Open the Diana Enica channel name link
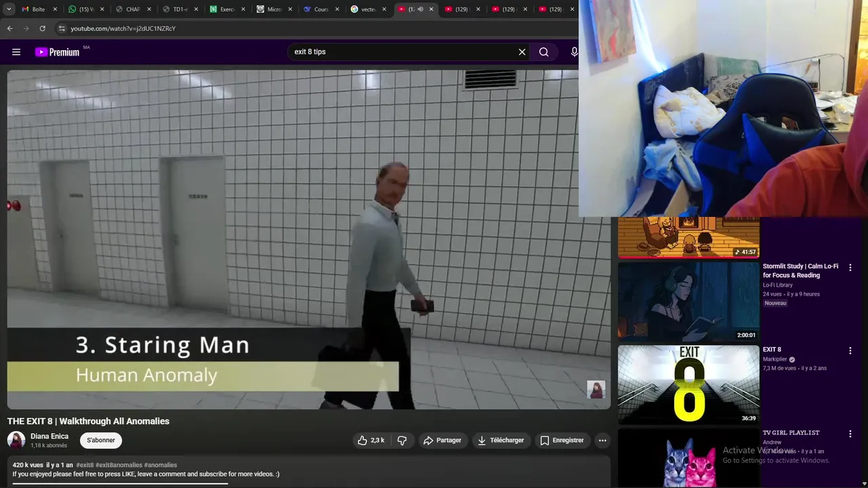 (x=50, y=436)
